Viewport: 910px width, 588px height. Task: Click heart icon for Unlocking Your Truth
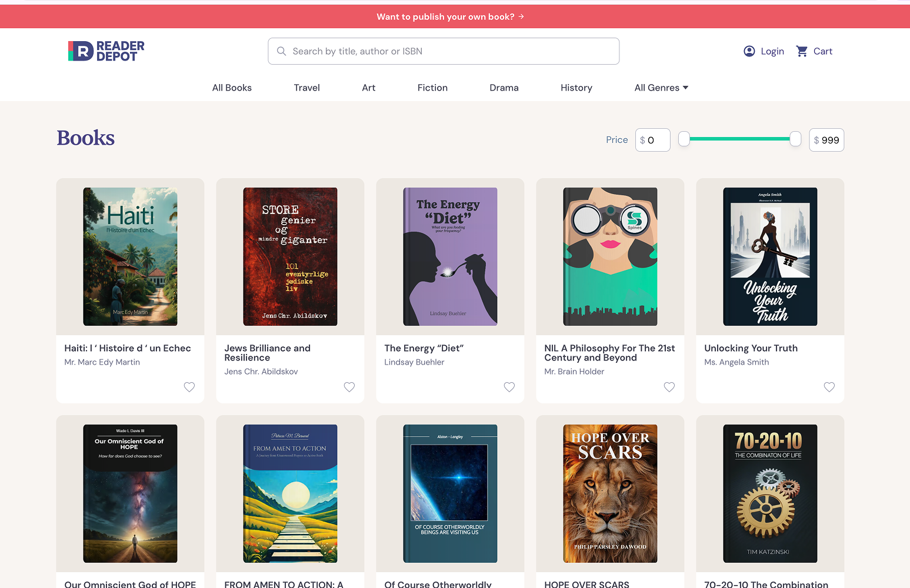[x=829, y=387]
